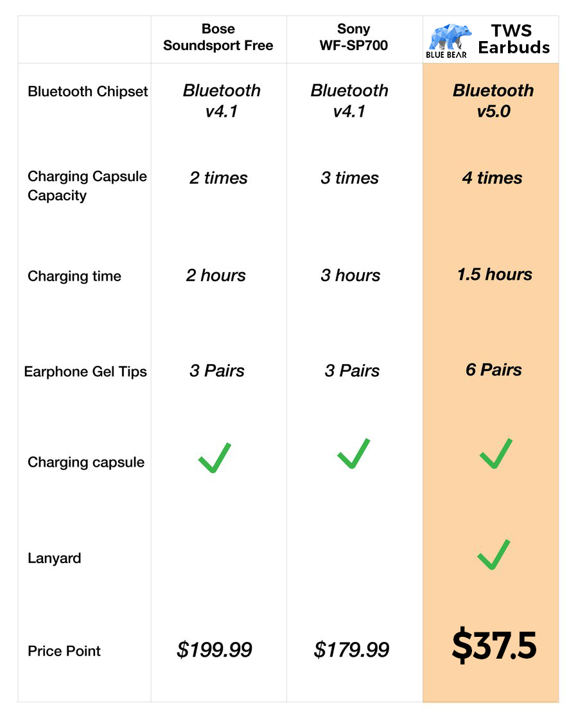This screenshot has width=578, height=728.
Task: Click the 1.5 hours charging time cell
Action: click(x=495, y=274)
